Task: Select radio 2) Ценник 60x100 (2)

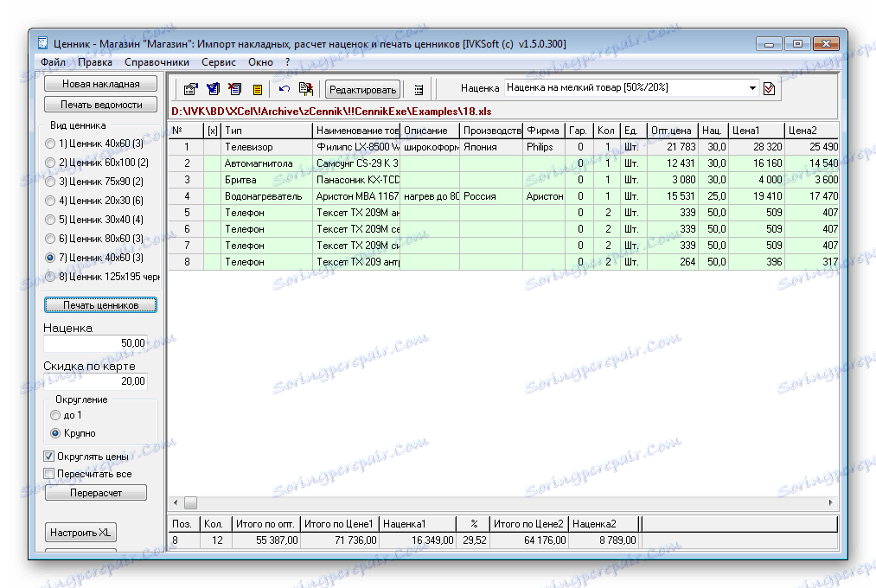Action: pos(50,163)
